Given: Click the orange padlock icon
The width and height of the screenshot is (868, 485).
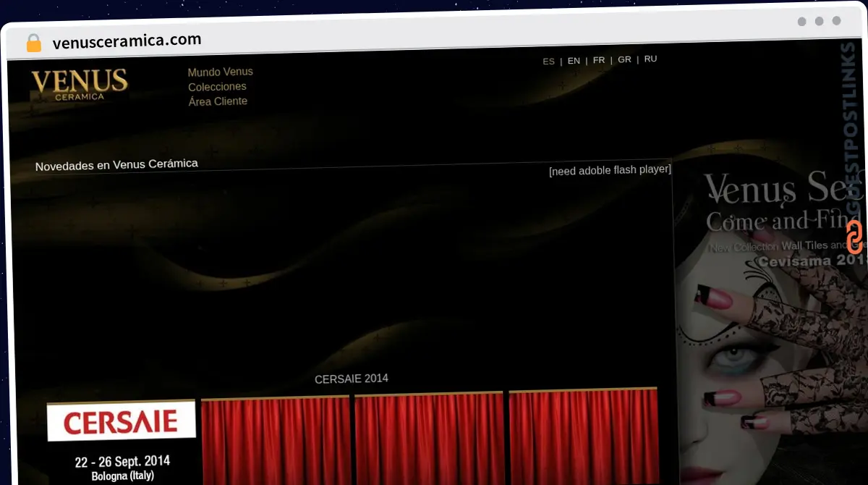Looking at the screenshot, I should [x=34, y=43].
